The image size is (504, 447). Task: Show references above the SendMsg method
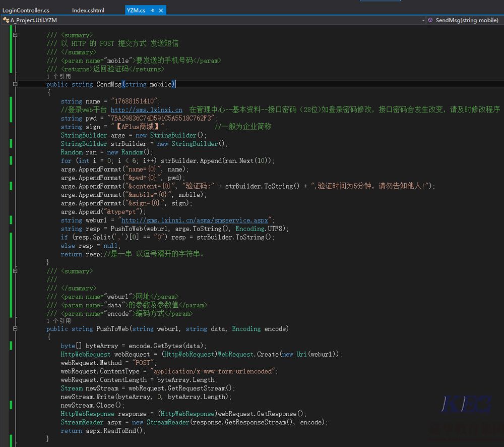[58, 77]
